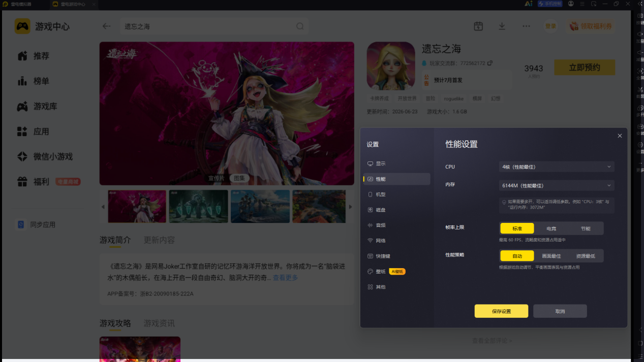Close the settings dialog with X

[x=620, y=136]
